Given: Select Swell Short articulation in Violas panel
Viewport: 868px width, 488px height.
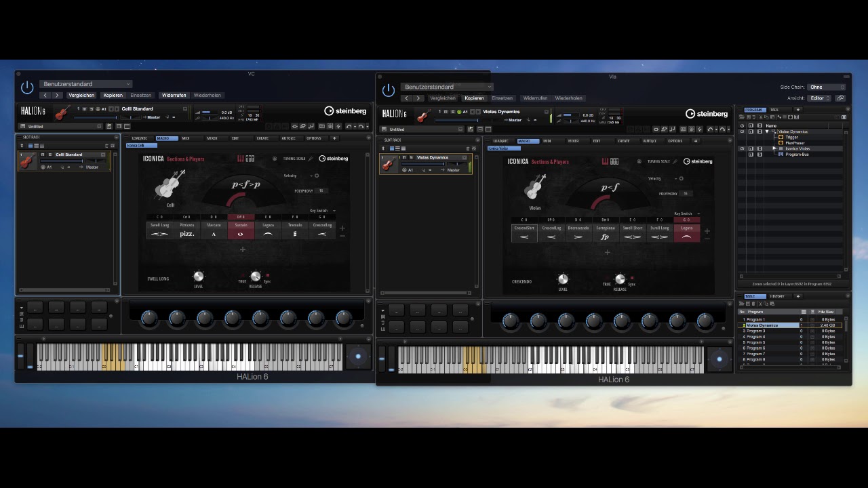Looking at the screenshot, I should tap(633, 233).
